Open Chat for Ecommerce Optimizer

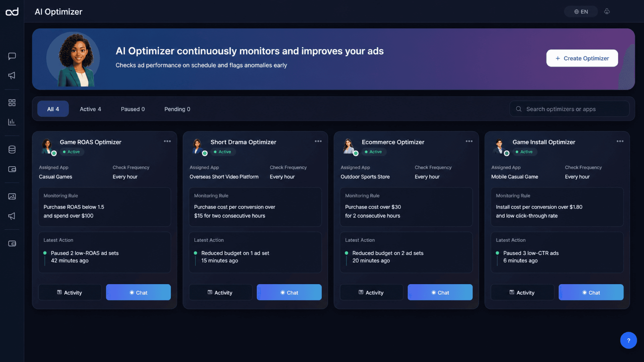point(440,292)
